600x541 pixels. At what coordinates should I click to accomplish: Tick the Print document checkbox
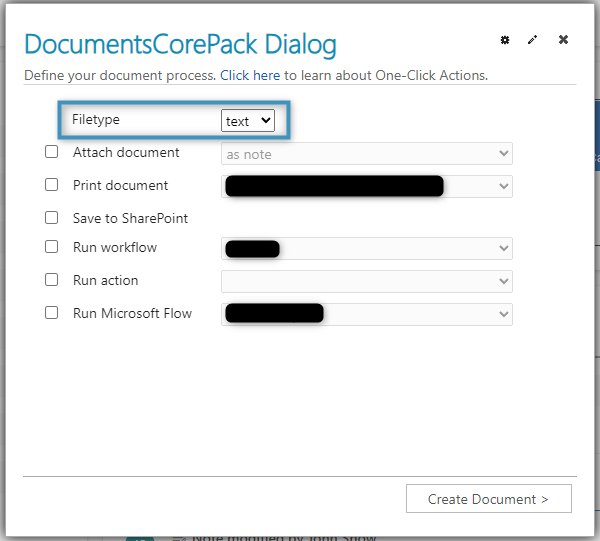pos(51,185)
